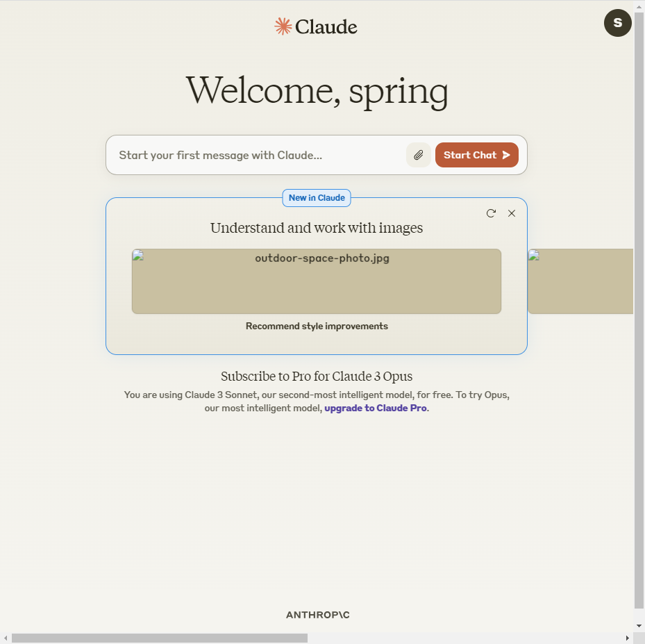Click the Claude logo at top
645x644 pixels.
click(316, 27)
